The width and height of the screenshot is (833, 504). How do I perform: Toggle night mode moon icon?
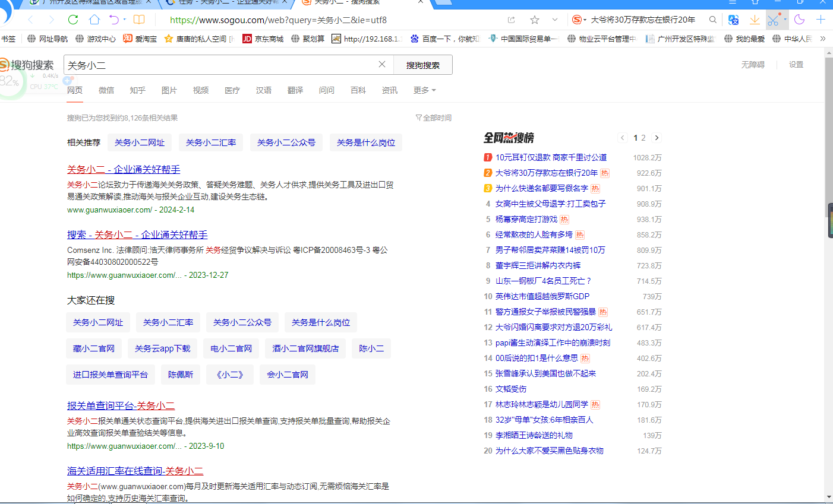(800, 20)
